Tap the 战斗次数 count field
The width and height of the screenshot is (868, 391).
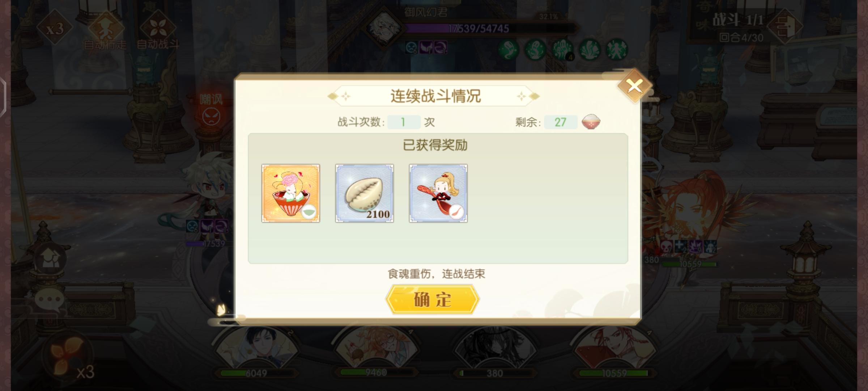(x=404, y=122)
